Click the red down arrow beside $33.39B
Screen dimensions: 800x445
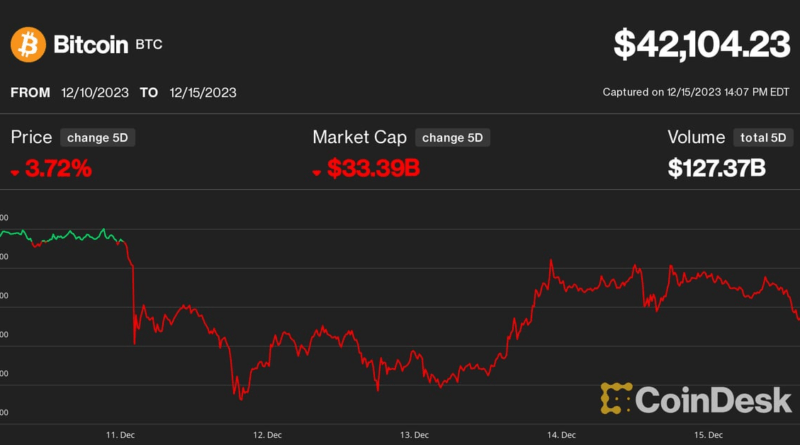(318, 172)
